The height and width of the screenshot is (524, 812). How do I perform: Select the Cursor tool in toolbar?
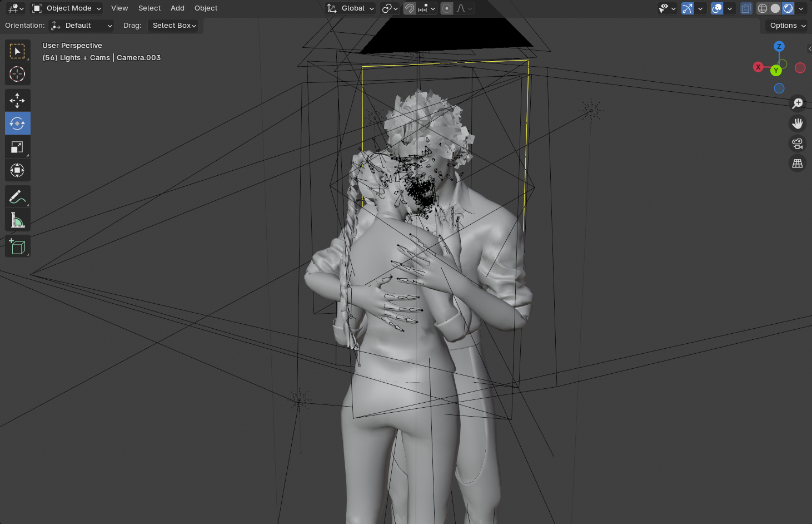17,74
